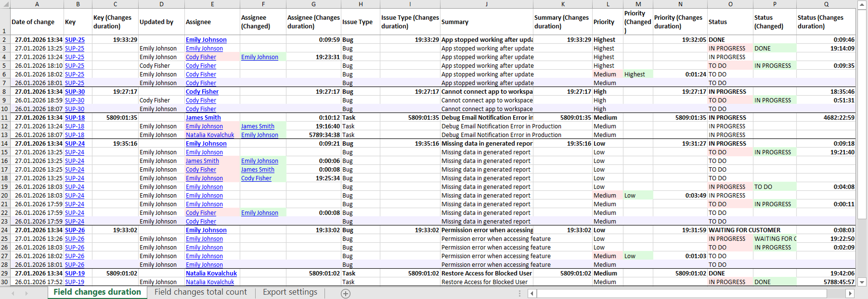Screen dimensions: 868x299
Task: Select column Q header
Action: (x=826, y=4)
